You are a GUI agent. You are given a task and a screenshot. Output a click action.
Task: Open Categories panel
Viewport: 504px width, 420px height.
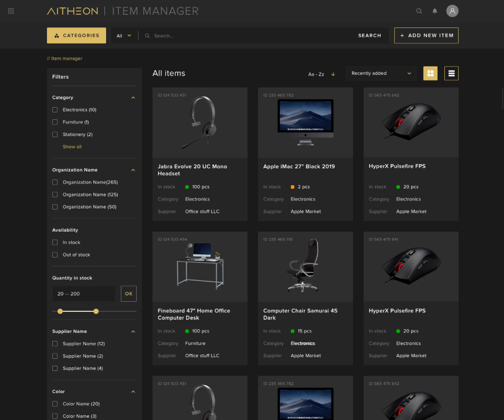[x=77, y=35]
